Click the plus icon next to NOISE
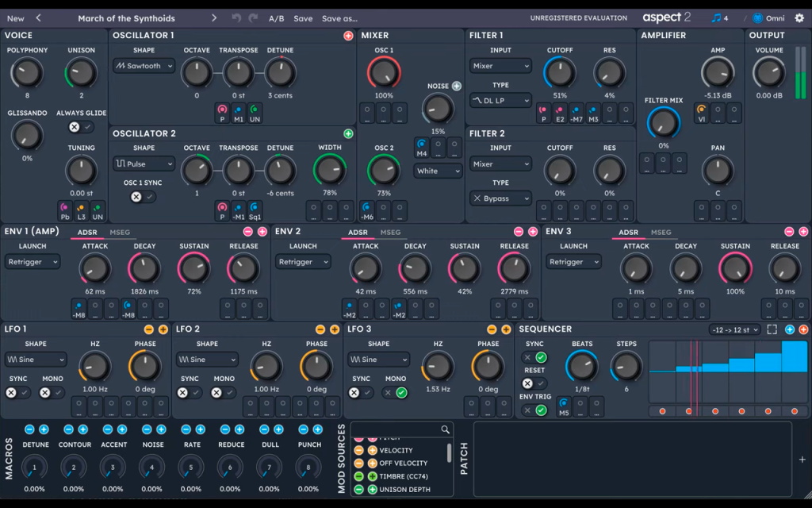This screenshot has height=508, width=812. click(x=456, y=86)
